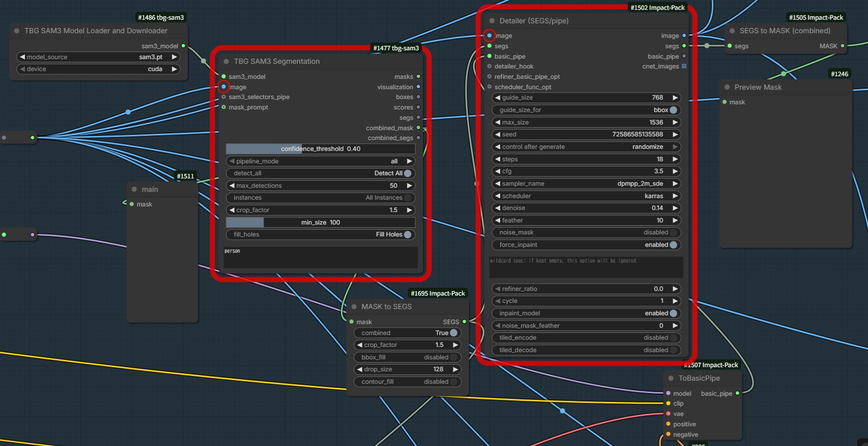Click the image input socket on Detailer node
868x446 pixels.
[x=489, y=36]
